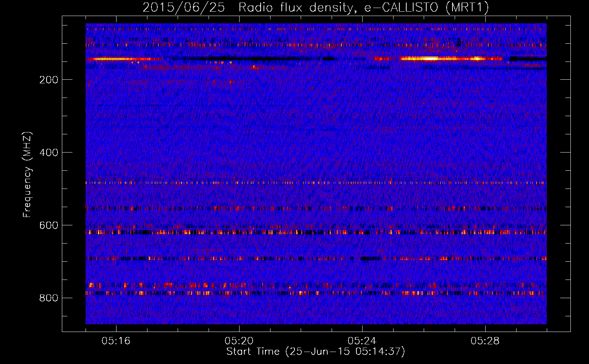Screen dimensions: 589x364
Task: Click the 'Start Time (25-Jun-15 05:14:37)' label
Action: point(316,352)
